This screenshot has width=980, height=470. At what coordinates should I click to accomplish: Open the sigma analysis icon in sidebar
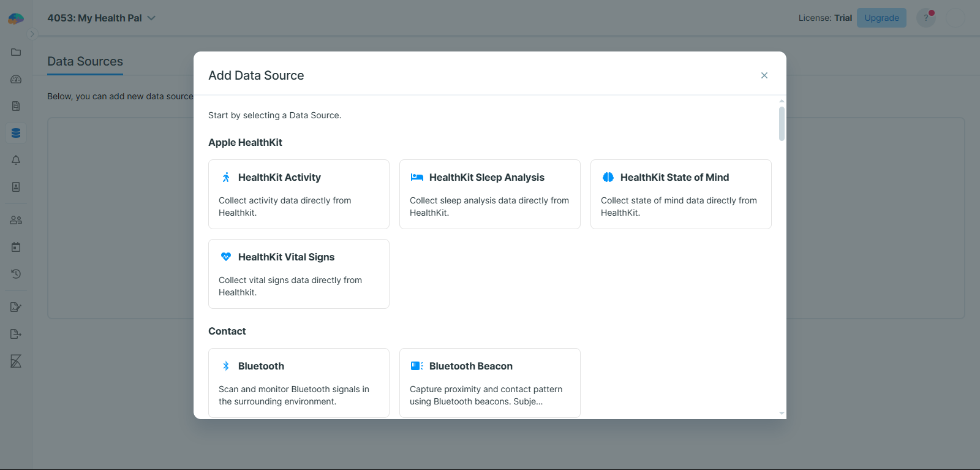16,361
